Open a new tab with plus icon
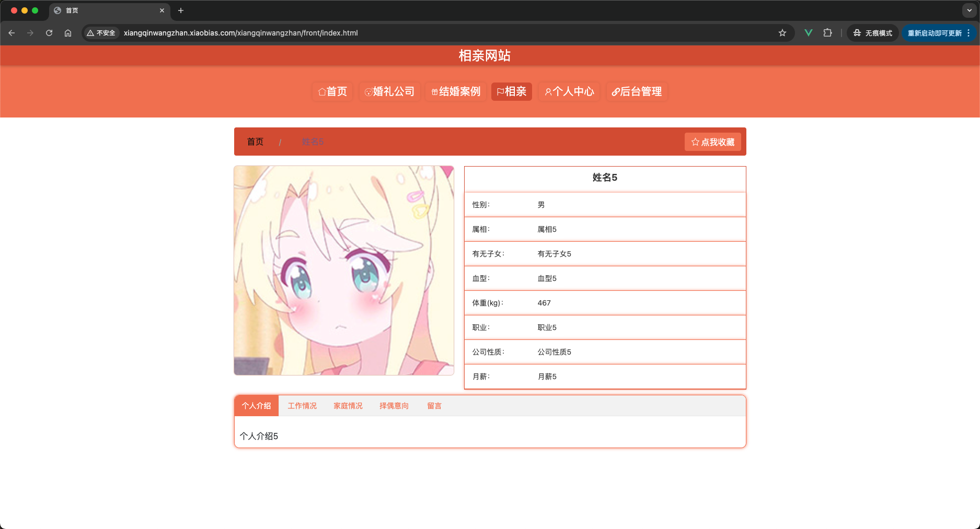The height and width of the screenshot is (529, 980). (x=181, y=10)
